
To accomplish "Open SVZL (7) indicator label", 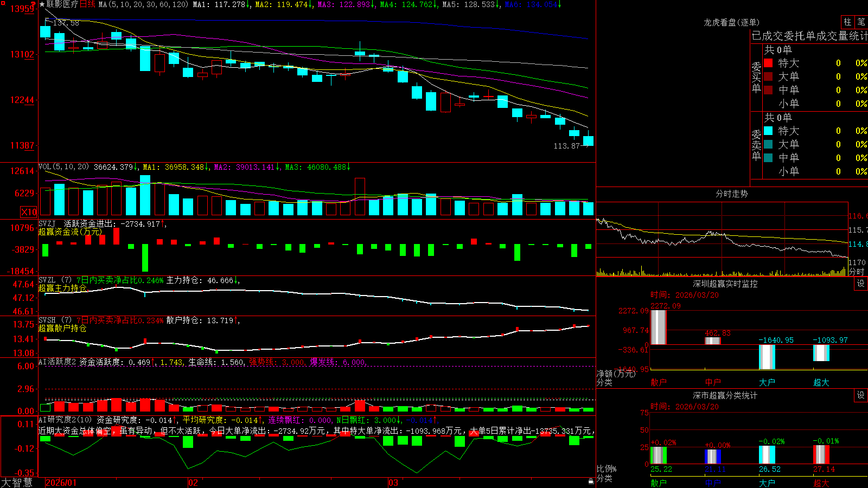I will coord(55,280).
